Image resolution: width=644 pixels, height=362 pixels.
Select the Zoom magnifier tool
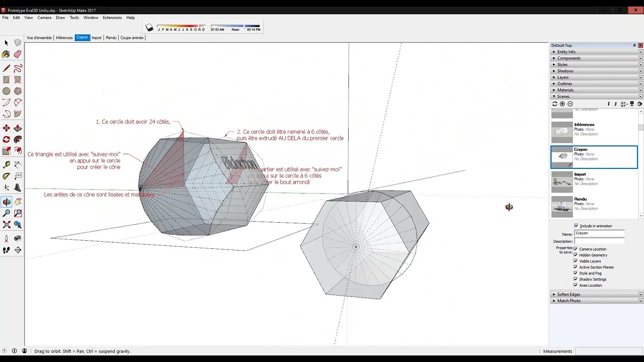click(6, 213)
